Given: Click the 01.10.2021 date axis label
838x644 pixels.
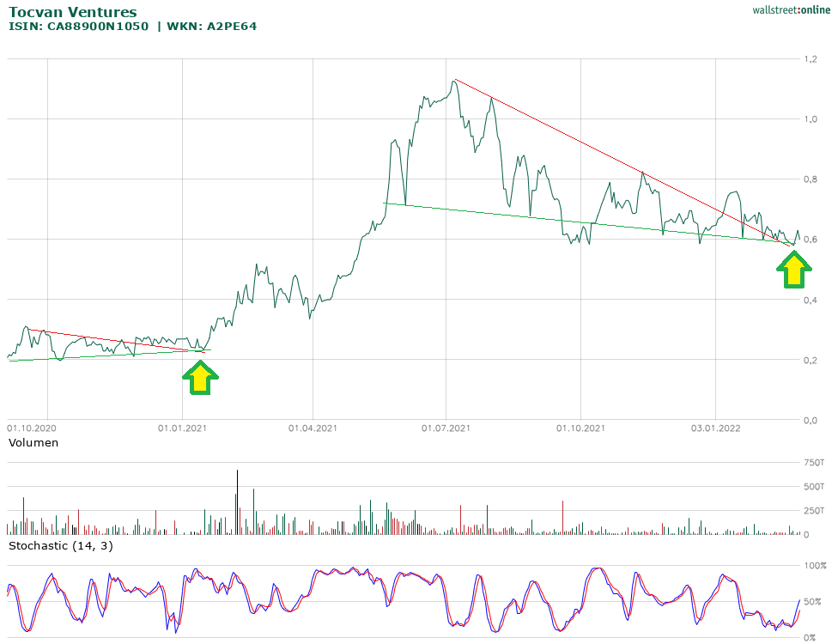Looking at the screenshot, I should 580,428.
